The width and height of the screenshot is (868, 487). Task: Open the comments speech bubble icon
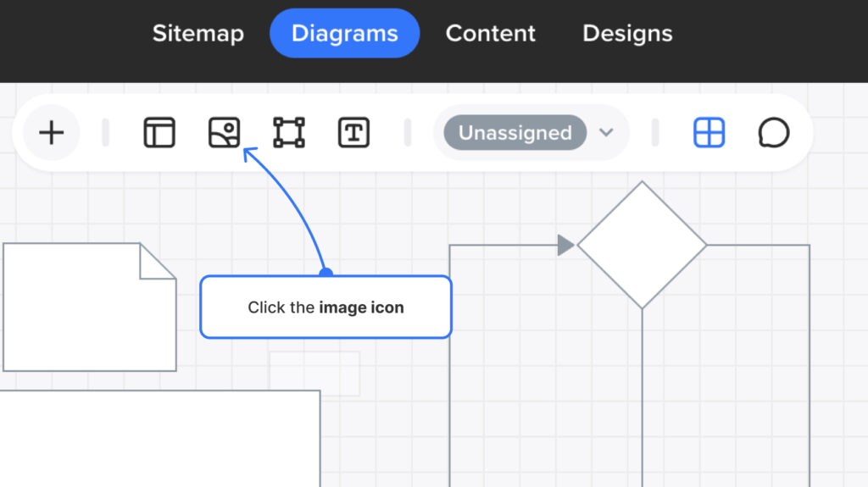773,132
